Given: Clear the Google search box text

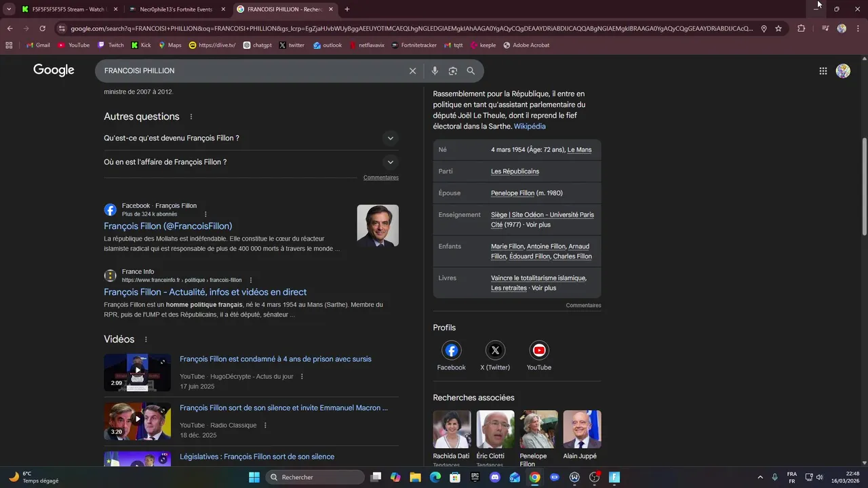Looking at the screenshot, I should 412,70.
